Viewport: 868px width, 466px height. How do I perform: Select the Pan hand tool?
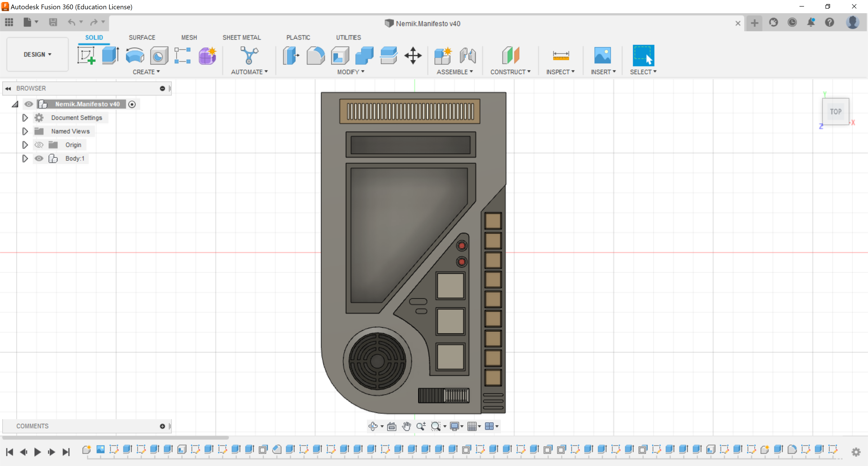coord(406,426)
